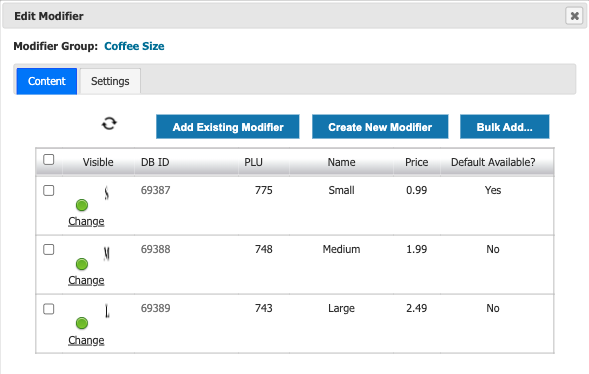589x374 pixels.
Task: Click Add Existing Modifier button
Action: [x=228, y=127]
